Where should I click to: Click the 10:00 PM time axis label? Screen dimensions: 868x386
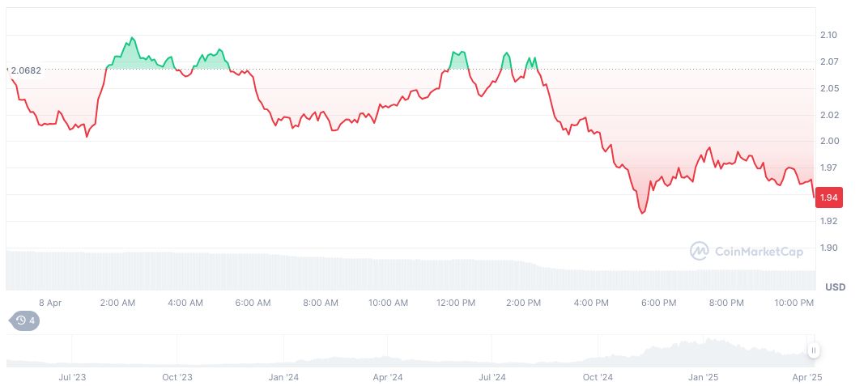click(x=794, y=303)
